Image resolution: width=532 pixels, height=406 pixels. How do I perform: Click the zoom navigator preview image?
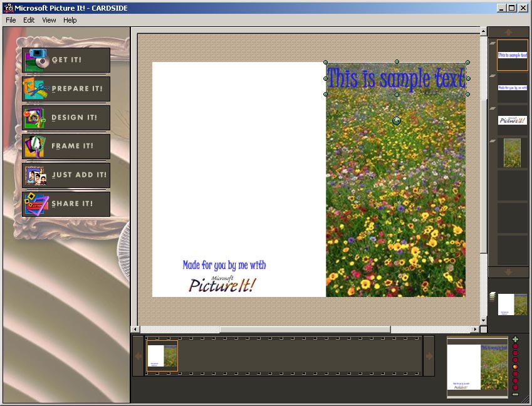point(477,367)
